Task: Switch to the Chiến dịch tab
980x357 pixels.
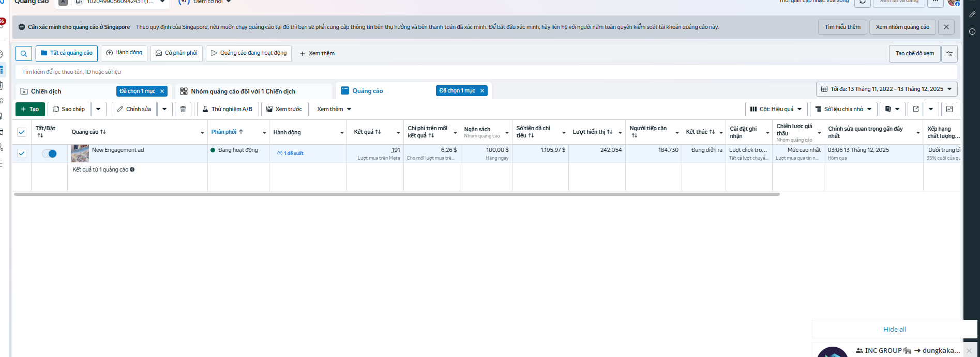Action: pyautogui.click(x=46, y=91)
